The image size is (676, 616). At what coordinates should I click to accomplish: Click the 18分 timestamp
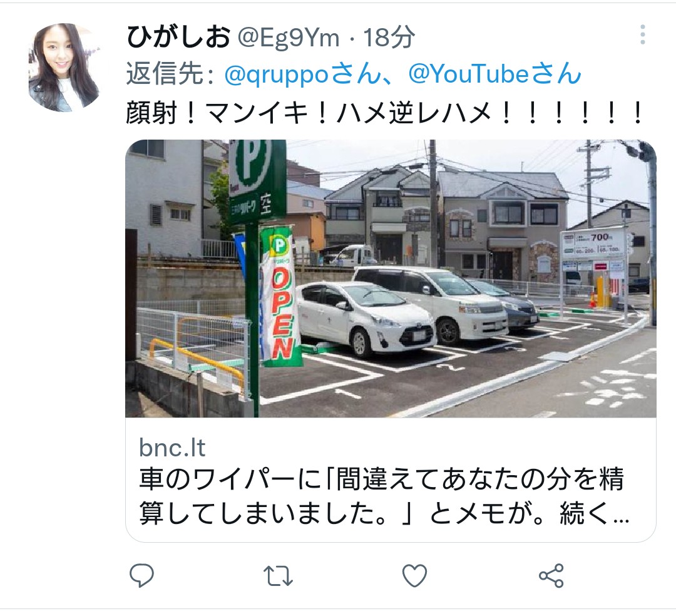389,38
